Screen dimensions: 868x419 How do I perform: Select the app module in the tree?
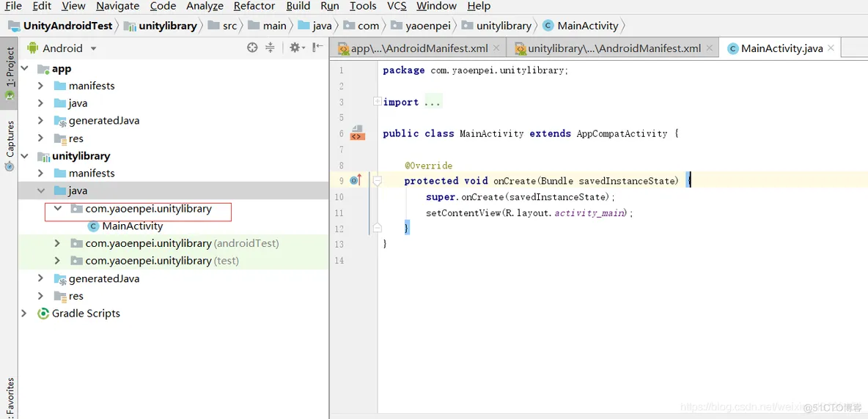point(54,69)
